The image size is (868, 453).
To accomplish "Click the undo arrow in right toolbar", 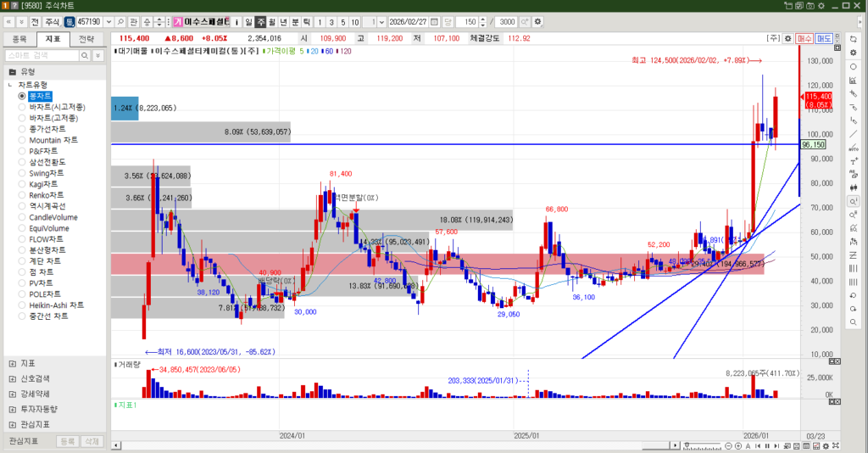I will pyautogui.click(x=853, y=296).
